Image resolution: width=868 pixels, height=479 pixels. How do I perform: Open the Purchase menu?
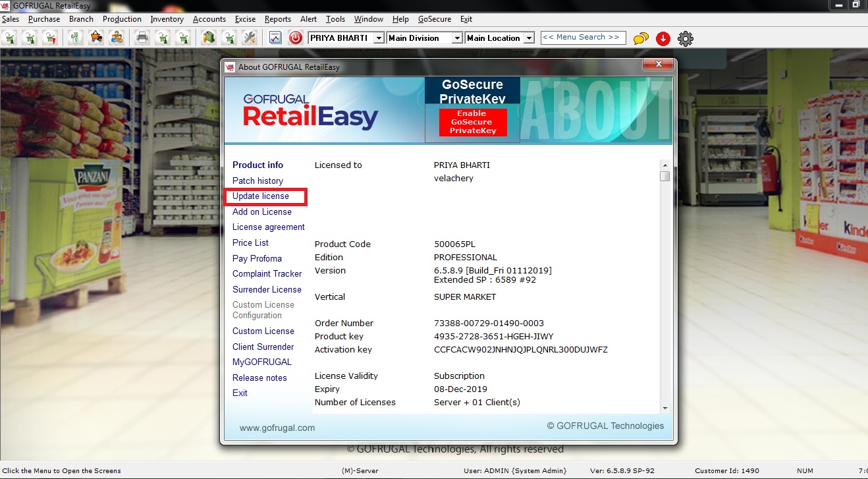click(x=44, y=19)
